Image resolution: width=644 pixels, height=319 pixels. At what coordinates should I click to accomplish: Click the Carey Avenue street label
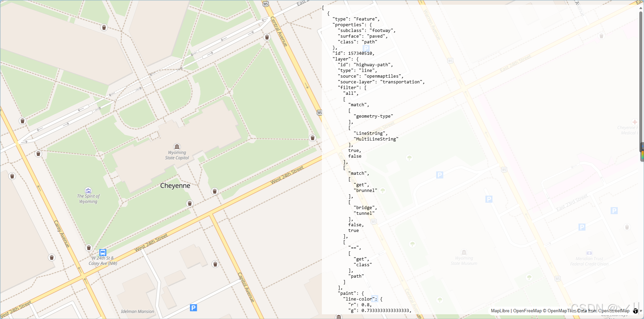pos(62,234)
